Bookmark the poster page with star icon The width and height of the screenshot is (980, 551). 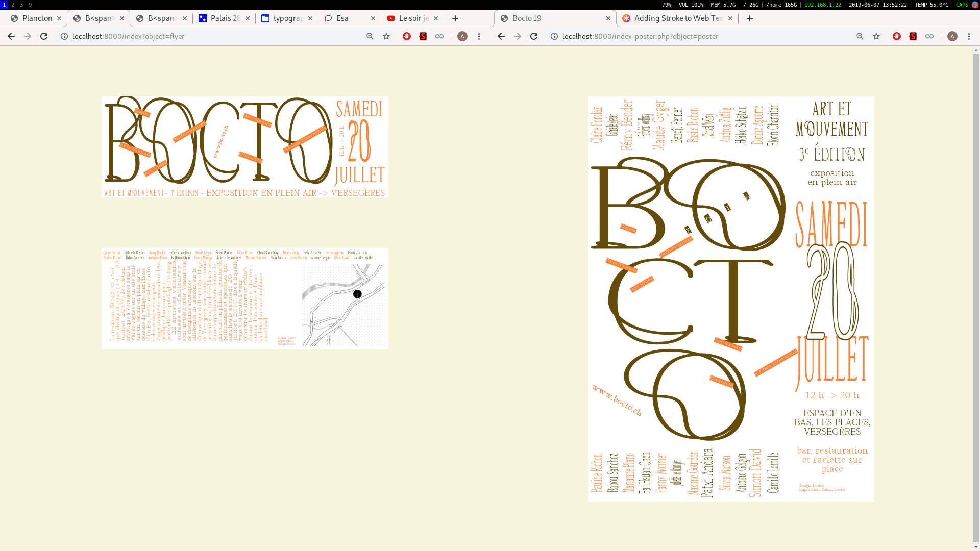[x=876, y=36]
